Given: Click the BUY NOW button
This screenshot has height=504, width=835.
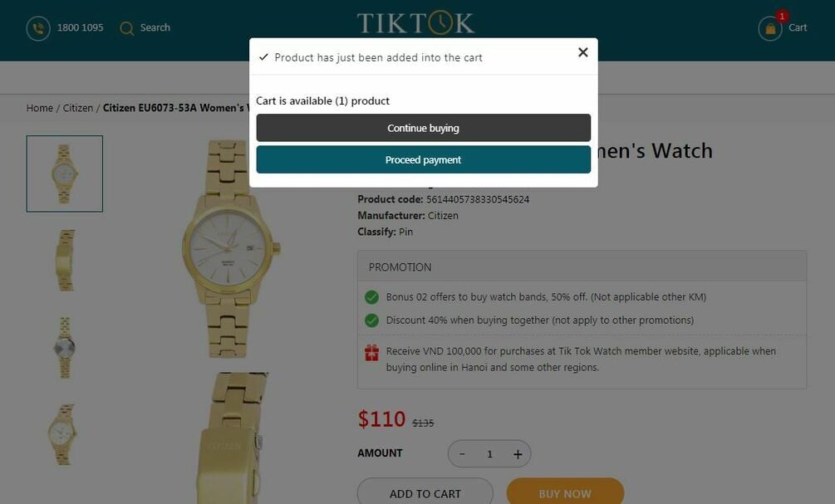Looking at the screenshot, I should point(565,493).
